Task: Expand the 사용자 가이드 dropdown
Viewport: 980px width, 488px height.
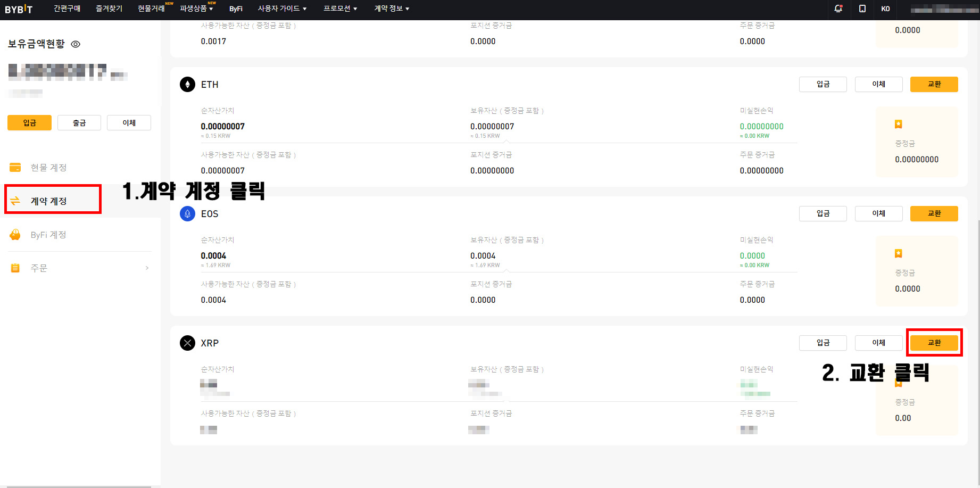Action: 282,9
